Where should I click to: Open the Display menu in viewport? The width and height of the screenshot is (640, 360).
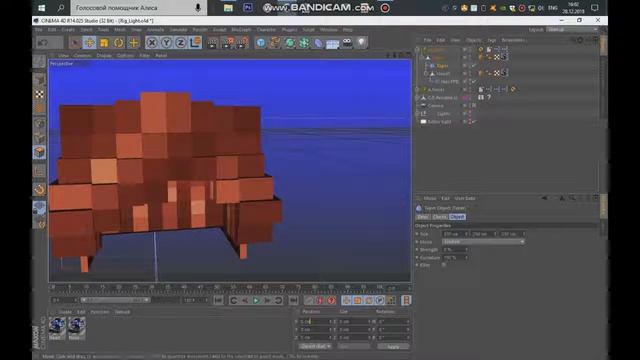pos(104,55)
